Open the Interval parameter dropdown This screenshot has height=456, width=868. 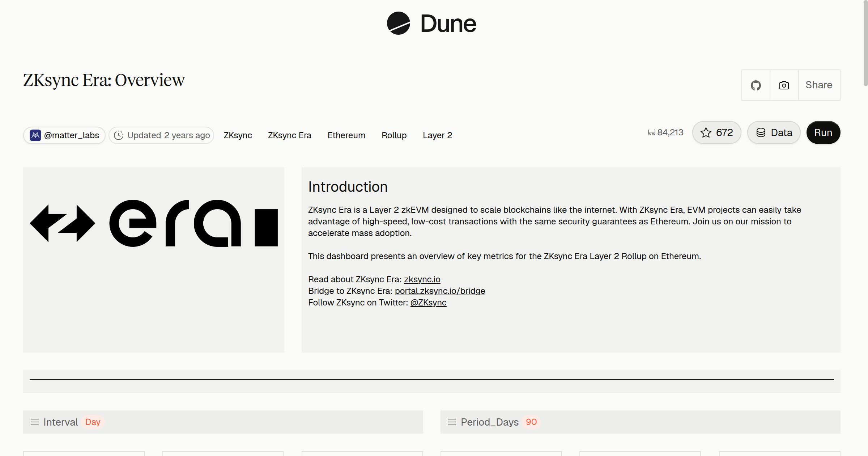click(223, 422)
